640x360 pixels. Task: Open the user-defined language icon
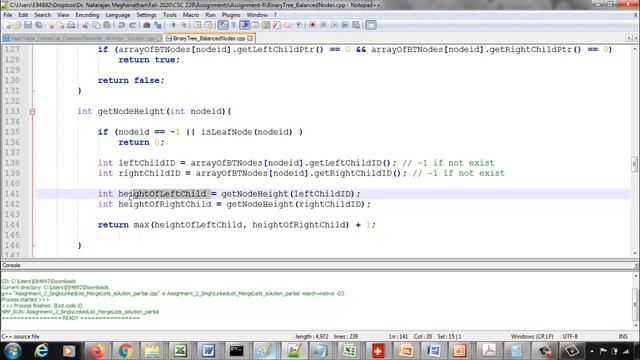click(255, 25)
